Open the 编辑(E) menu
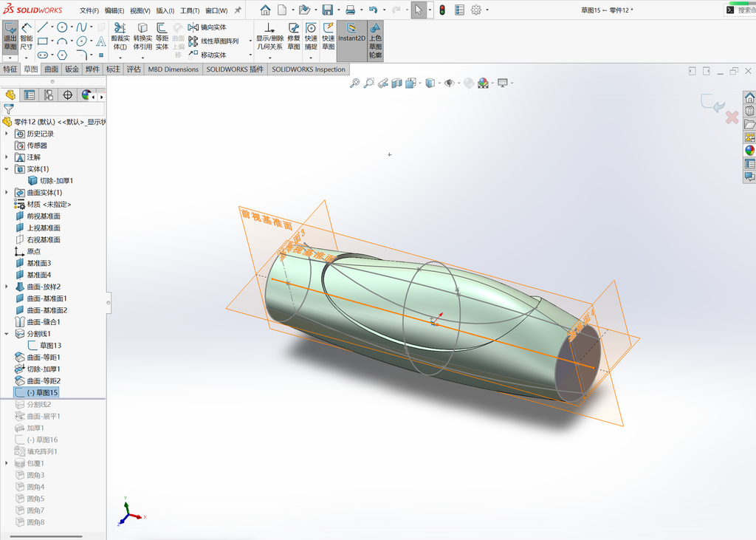This screenshot has height=540, width=756. coord(114,10)
